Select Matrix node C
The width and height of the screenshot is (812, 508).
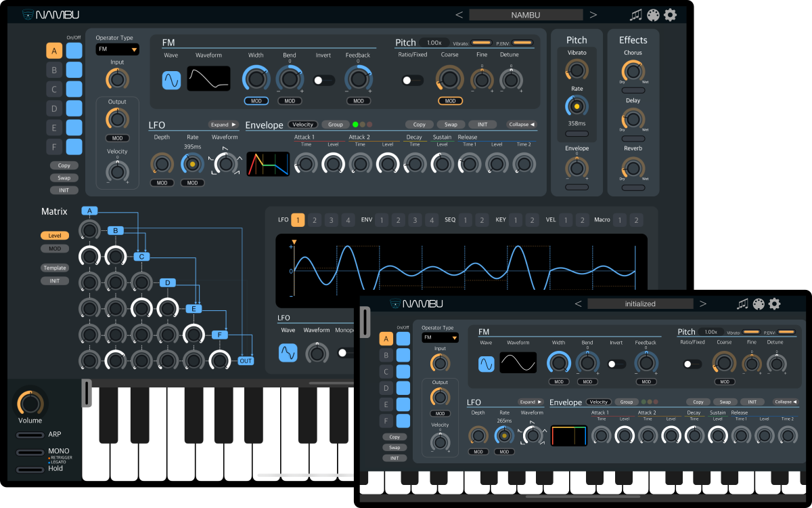click(x=141, y=256)
